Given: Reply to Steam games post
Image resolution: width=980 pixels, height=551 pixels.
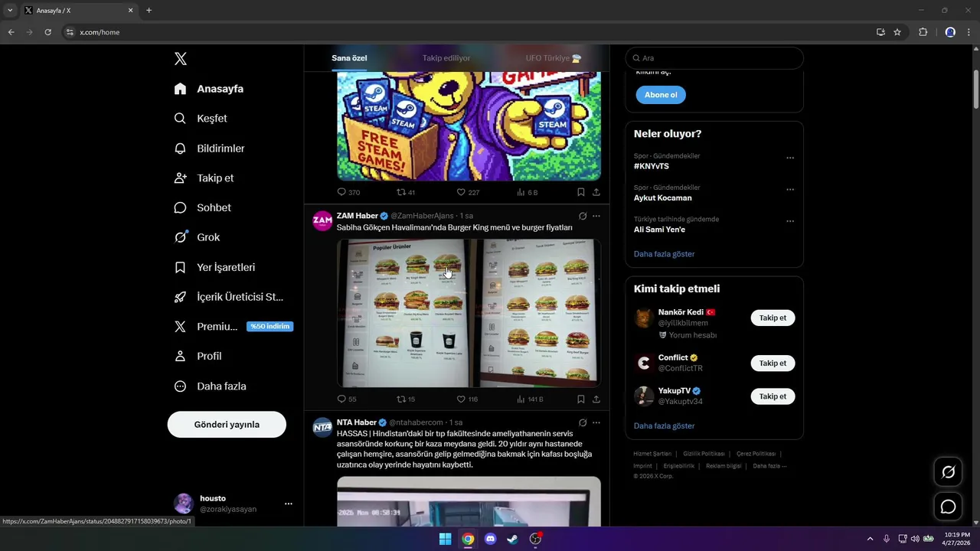Looking at the screenshot, I should point(348,192).
